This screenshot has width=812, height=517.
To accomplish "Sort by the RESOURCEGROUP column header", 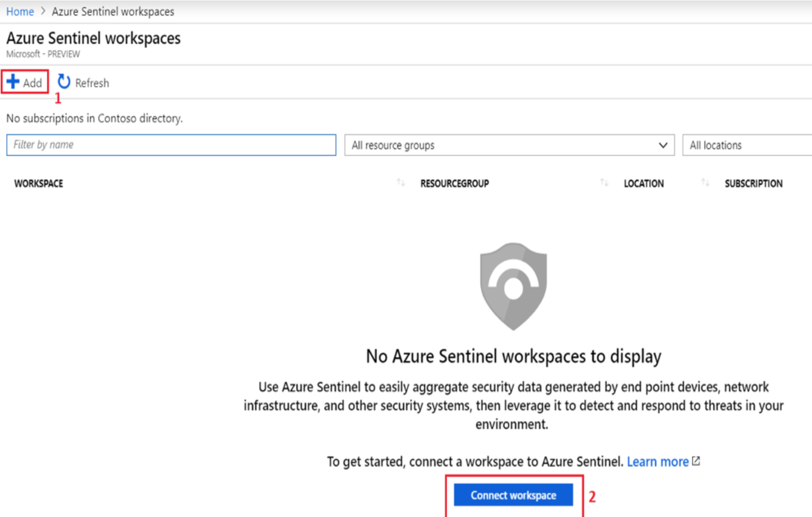I will tap(455, 184).
